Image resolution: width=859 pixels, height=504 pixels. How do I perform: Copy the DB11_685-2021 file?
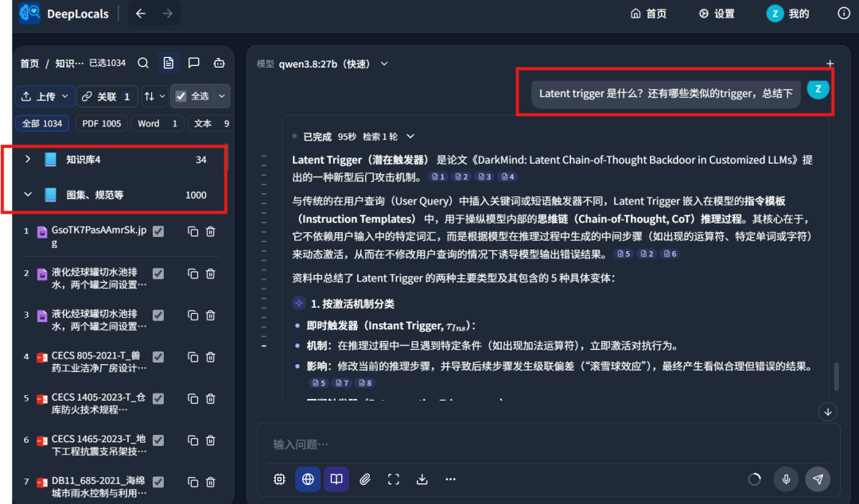click(x=192, y=482)
